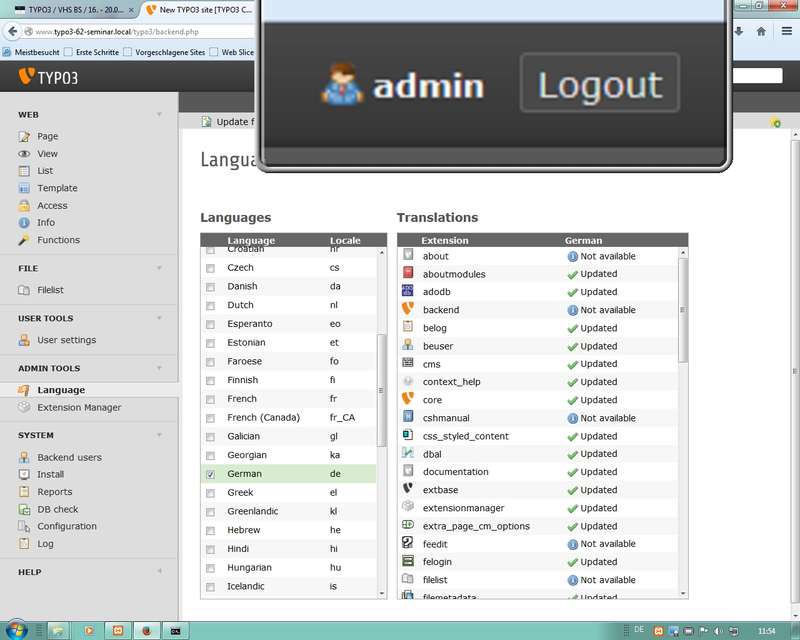Click the Translations list scroll down arrow
Screen dimensions: 800x640
coord(683,594)
